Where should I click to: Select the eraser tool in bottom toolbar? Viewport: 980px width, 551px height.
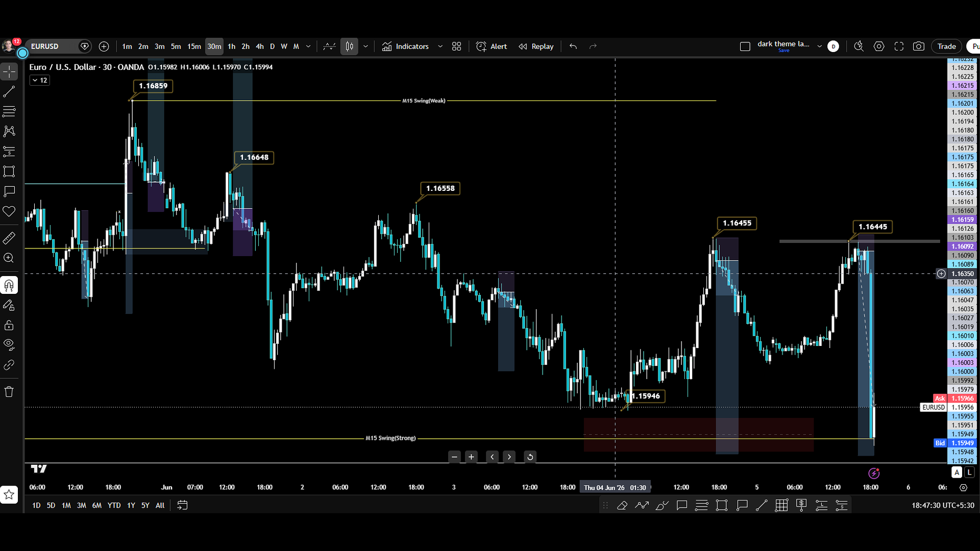tap(622, 506)
